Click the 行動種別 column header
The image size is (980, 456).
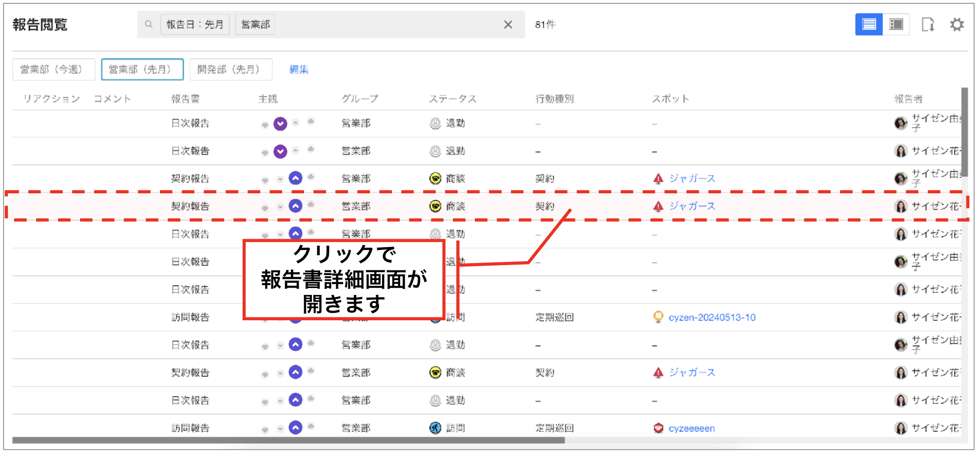554,99
